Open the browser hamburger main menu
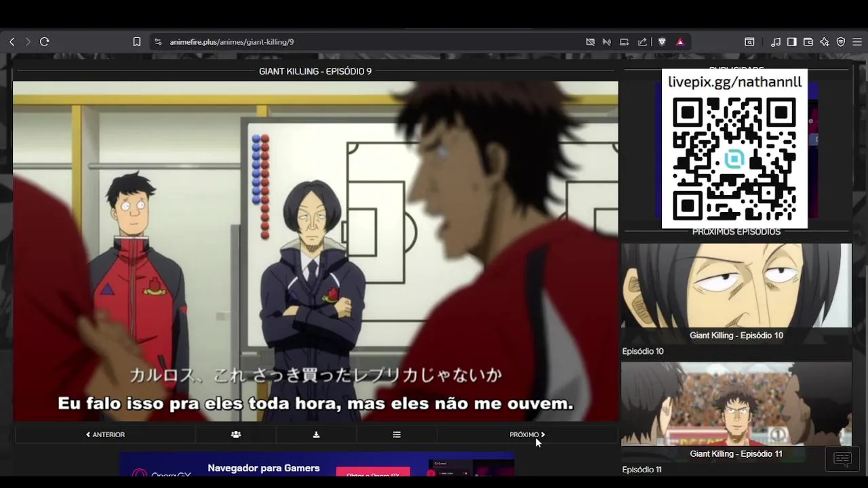 click(x=857, y=42)
